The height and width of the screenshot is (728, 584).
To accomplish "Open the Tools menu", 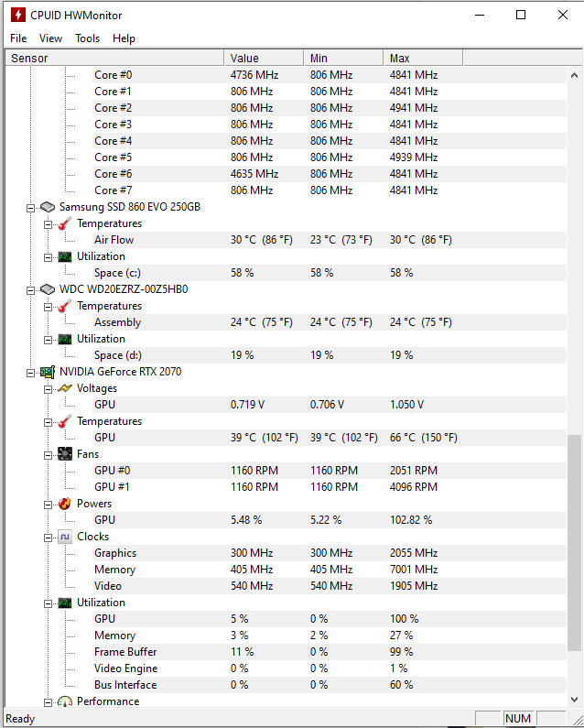I will (88, 38).
